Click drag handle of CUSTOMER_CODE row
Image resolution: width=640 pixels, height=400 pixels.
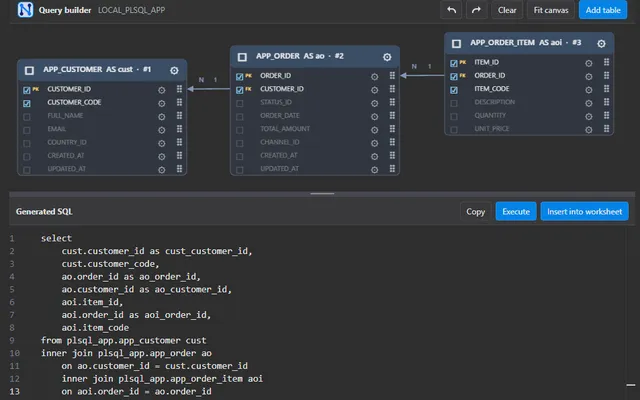point(179,102)
